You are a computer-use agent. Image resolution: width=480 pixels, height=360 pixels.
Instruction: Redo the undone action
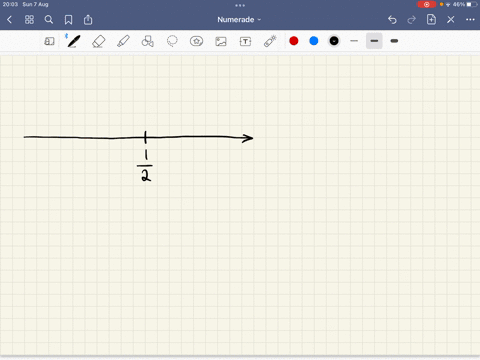(x=412, y=20)
